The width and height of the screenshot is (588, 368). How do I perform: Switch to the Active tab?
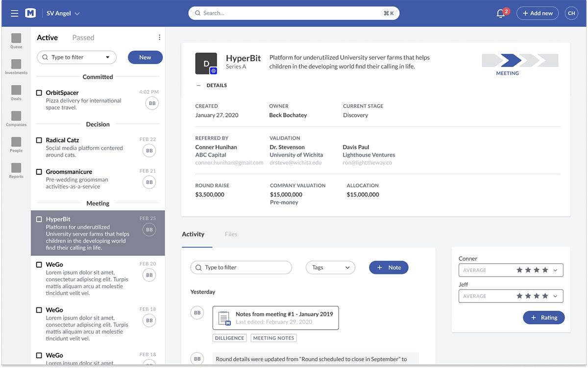pyautogui.click(x=47, y=38)
